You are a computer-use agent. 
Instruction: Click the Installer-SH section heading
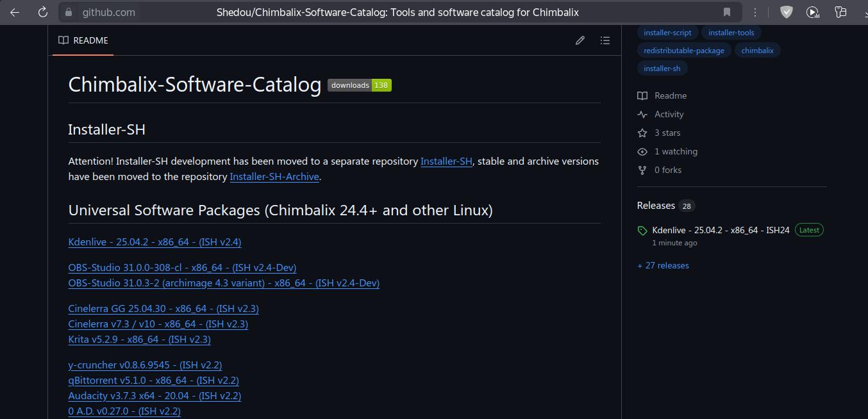(x=107, y=129)
